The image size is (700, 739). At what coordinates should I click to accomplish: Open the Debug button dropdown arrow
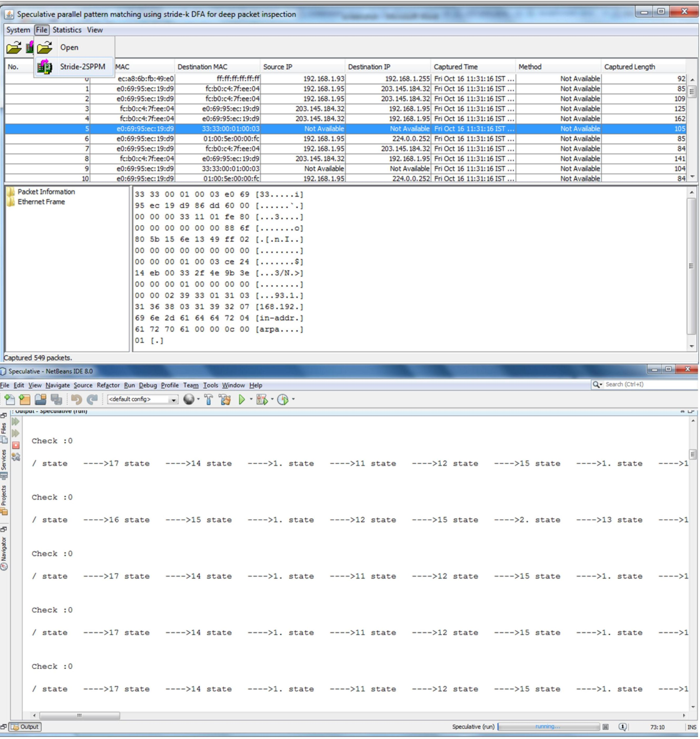tap(272, 399)
